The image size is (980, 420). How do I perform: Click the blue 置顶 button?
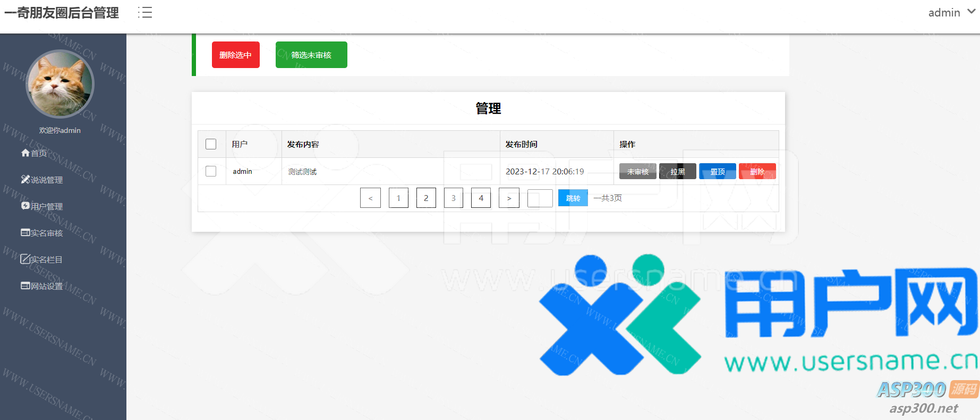coord(718,171)
